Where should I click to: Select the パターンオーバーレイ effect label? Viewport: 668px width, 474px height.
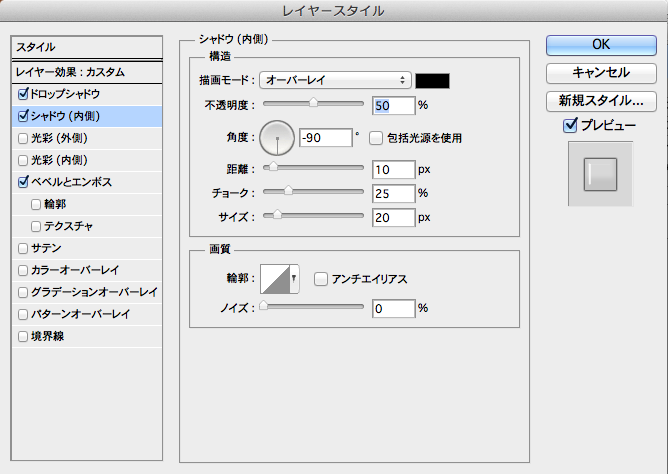[81, 314]
